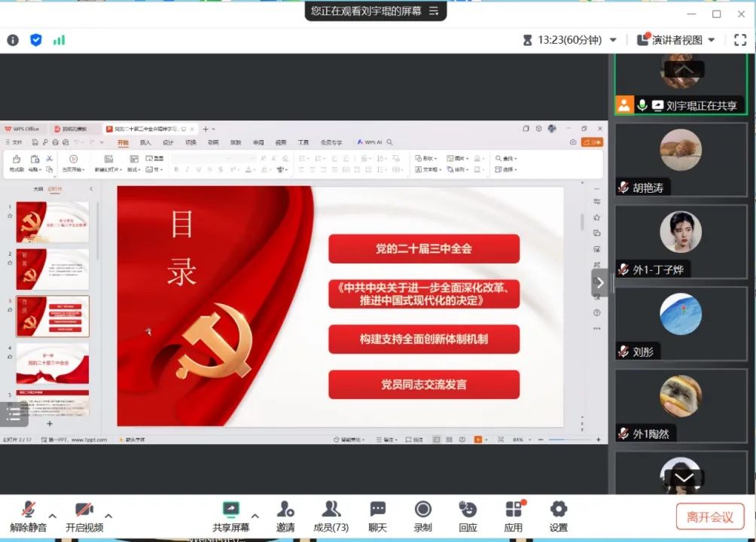This screenshot has width=756, height=542.
Task: Click the blue security shield icon
Action: pyautogui.click(x=35, y=40)
